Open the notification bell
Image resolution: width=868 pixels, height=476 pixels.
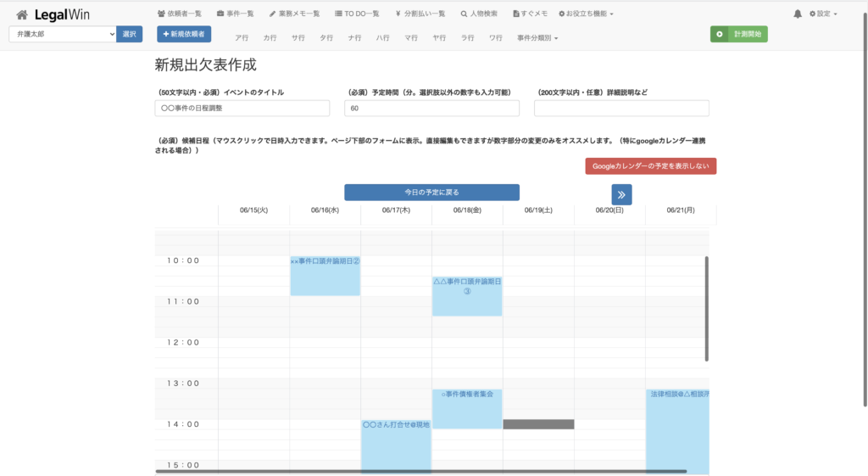(x=797, y=14)
